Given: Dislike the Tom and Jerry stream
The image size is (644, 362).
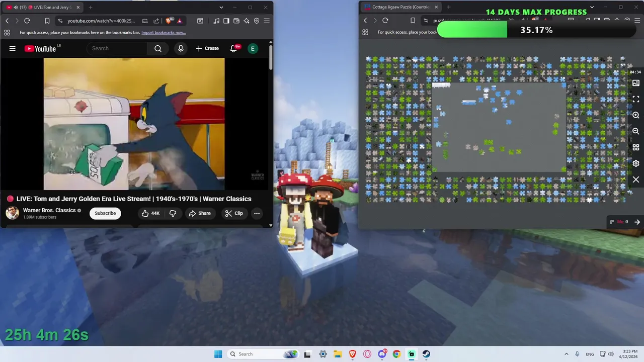Looking at the screenshot, I should point(173,213).
